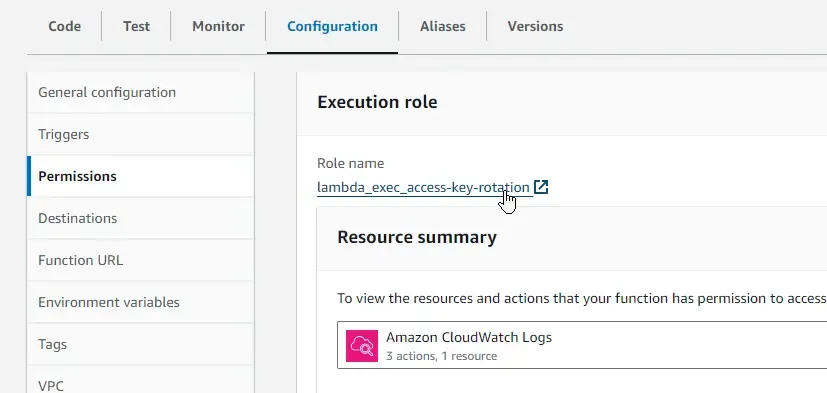Select Environment variables in sidebar
Screen dimensions: 827x393
tap(141, 302)
